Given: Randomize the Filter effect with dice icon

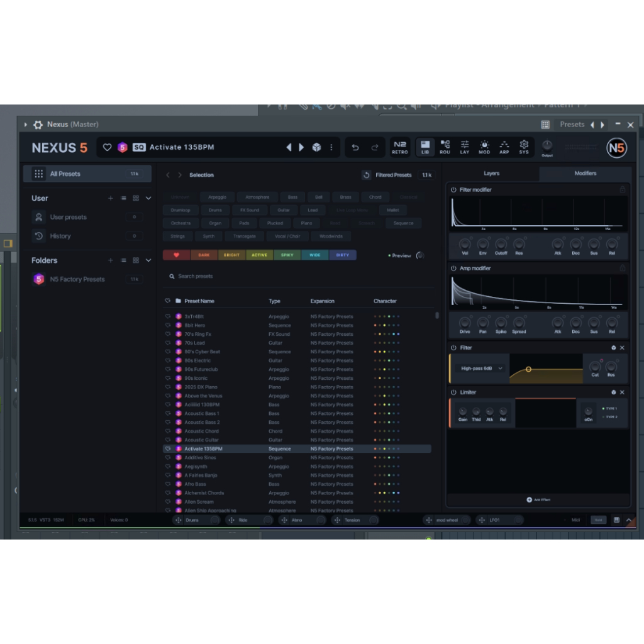Looking at the screenshot, I should [x=614, y=348].
